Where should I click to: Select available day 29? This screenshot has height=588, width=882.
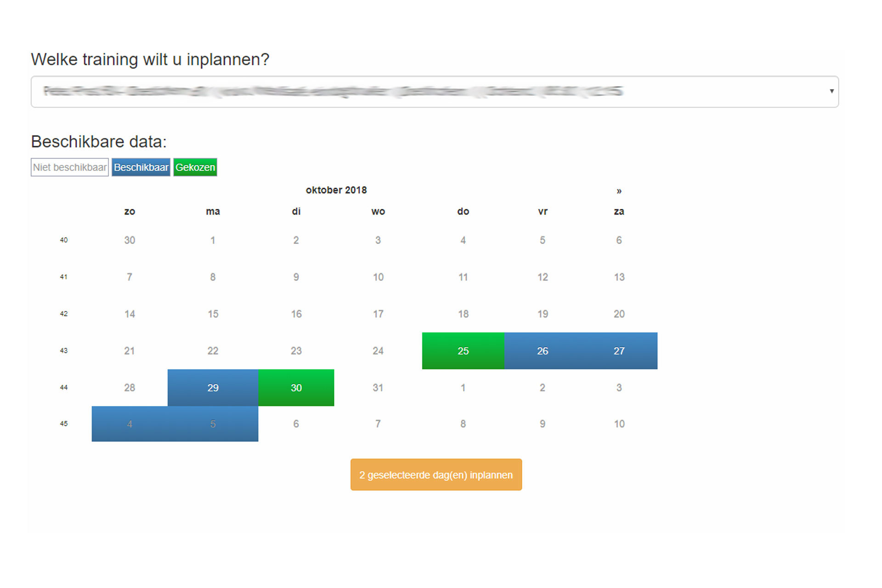point(213,388)
